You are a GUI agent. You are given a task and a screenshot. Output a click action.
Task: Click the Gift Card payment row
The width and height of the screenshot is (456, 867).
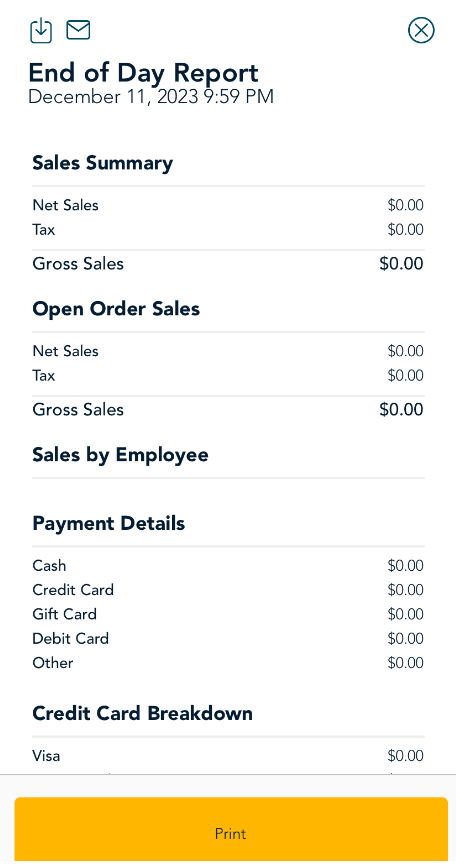point(228,614)
